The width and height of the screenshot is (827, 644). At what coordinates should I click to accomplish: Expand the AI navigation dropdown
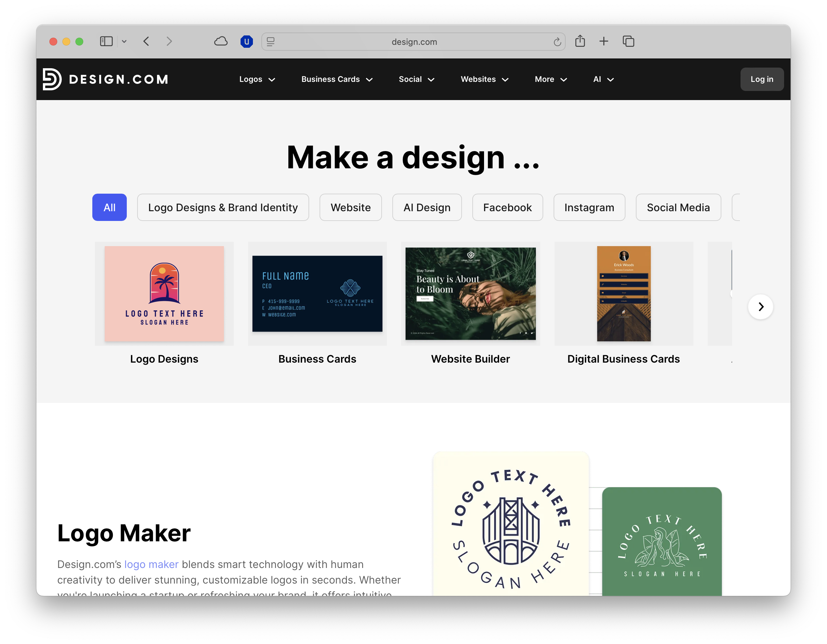[x=603, y=79]
